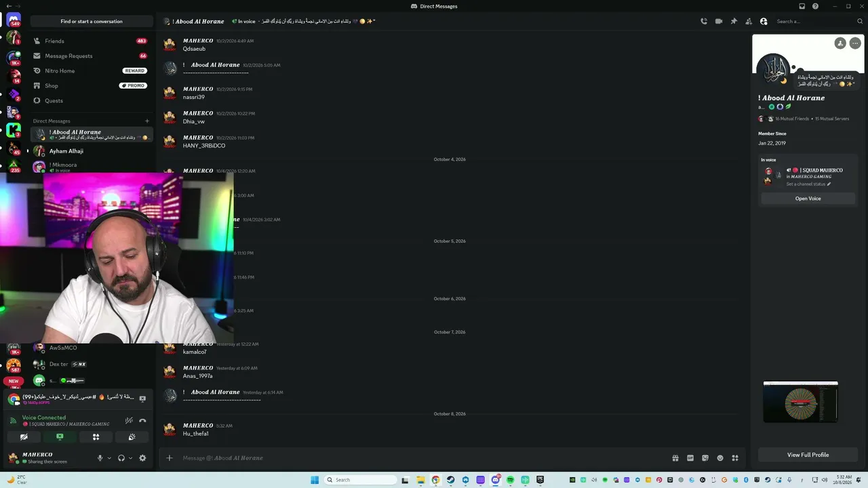This screenshot has height=488, width=868.
Task: Stop the Chrome stream
Action: (142, 399)
